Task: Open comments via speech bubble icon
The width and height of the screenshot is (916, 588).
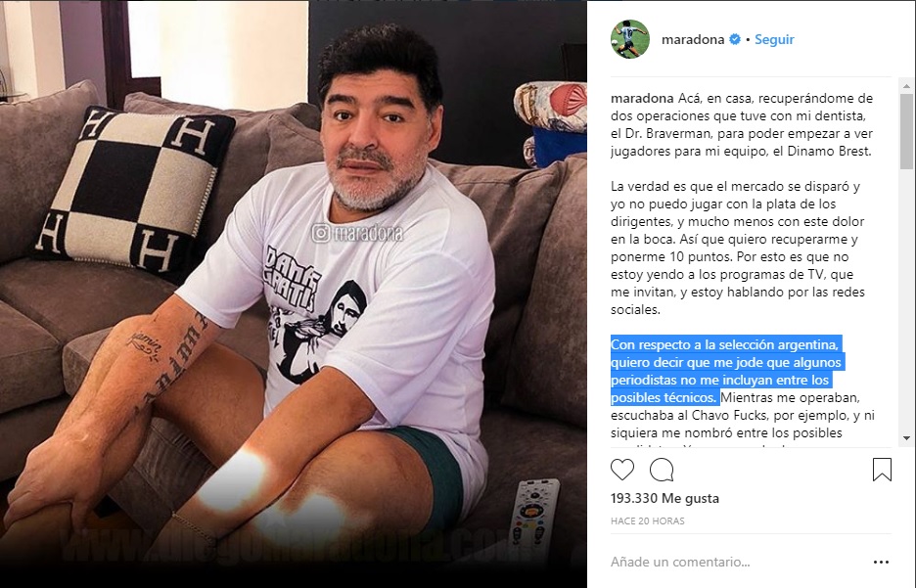Action: 662,470
